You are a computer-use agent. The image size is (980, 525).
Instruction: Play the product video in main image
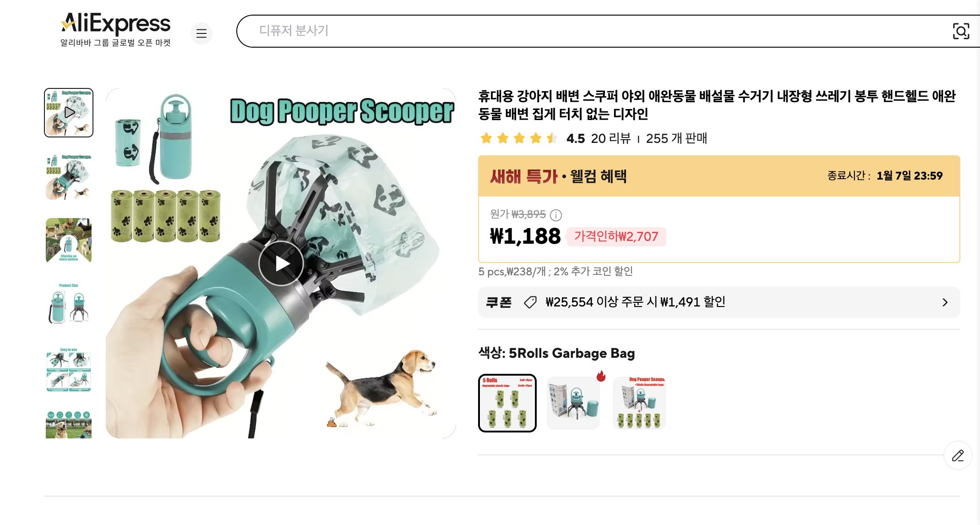[281, 263]
